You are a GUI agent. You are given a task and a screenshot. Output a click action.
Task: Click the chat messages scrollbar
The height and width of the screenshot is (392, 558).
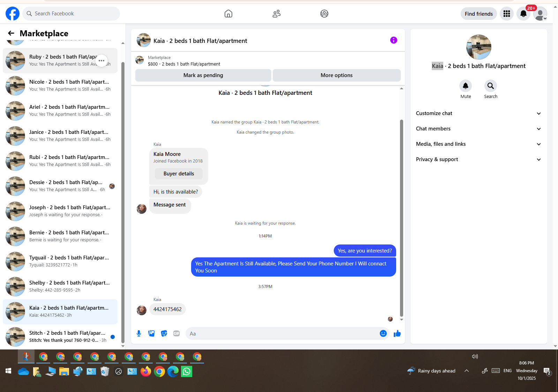(401, 218)
